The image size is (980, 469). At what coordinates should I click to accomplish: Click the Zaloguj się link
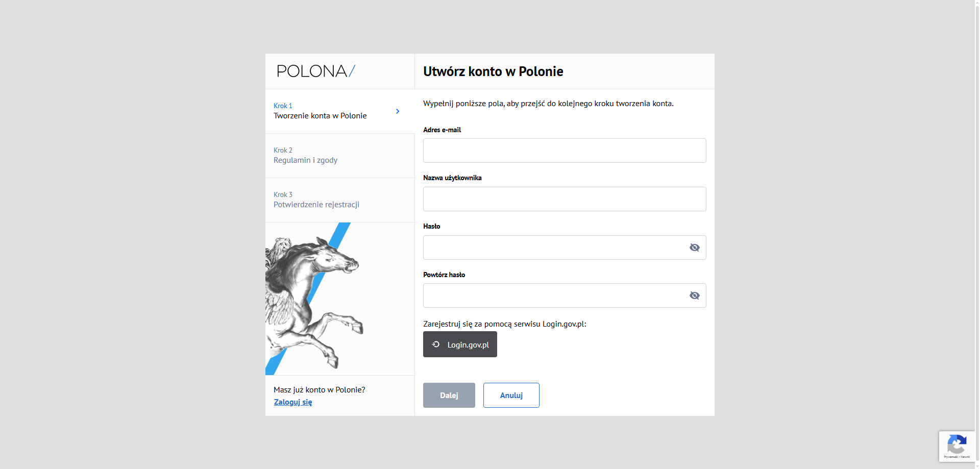pos(292,402)
